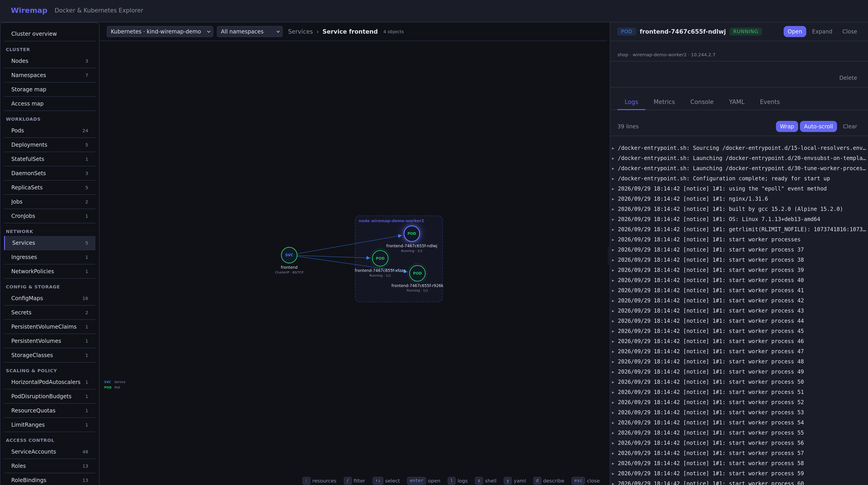This screenshot has height=485, width=868.
Task: Click the 'd' describe shortcut key
Action: 537,481
